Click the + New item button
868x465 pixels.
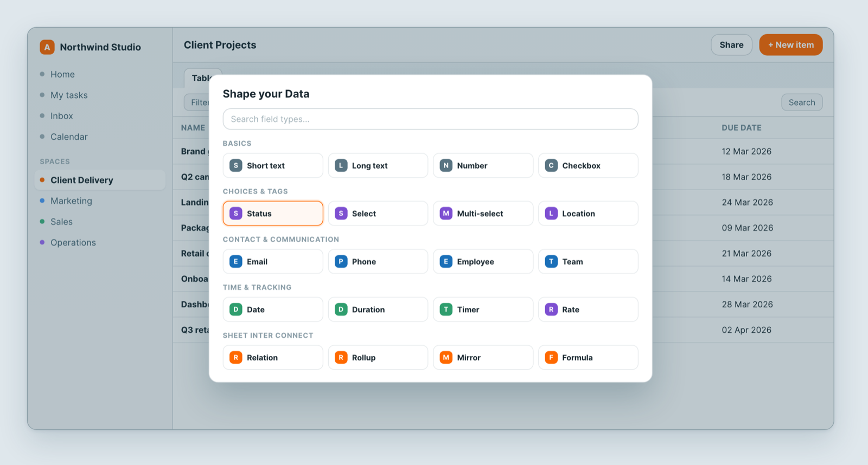(790, 45)
